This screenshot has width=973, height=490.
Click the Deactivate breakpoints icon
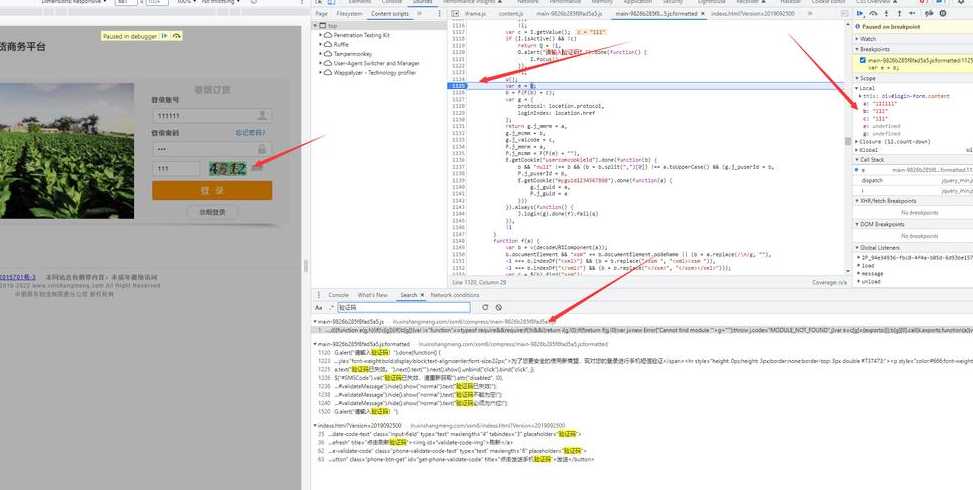tap(930, 13)
